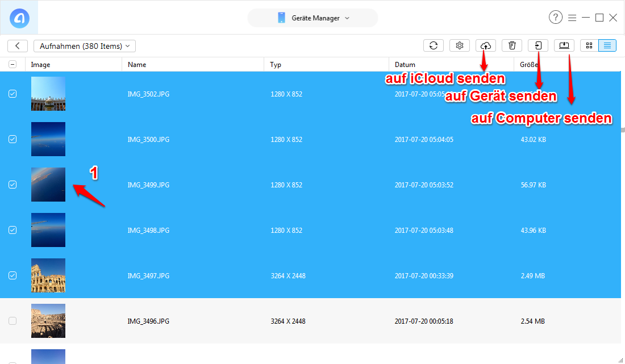The width and height of the screenshot is (625, 364).
Task: Send selected photos to iCloud
Action: coord(485,46)
